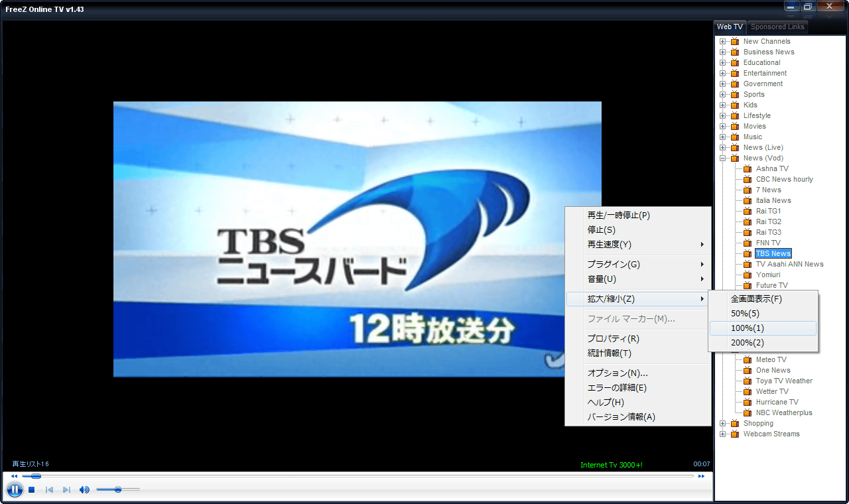The width and height of the screenshot is (849, 504).
Task: Select the NBC Weatherplus channel
Action: (784, 412)
